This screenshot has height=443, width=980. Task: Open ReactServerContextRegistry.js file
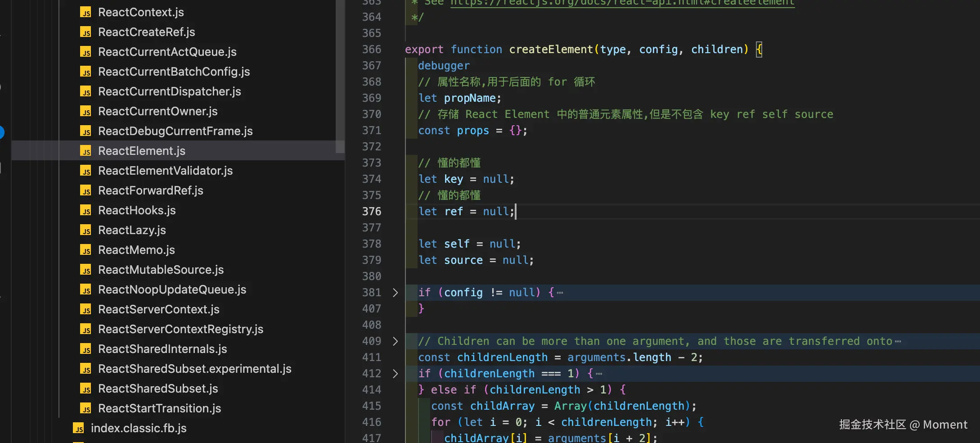(x=181, y=329)
